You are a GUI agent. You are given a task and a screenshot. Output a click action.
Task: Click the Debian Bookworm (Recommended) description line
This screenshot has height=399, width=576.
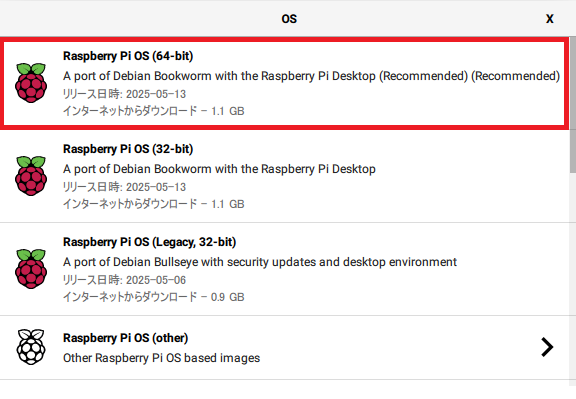[x=311, y=76]
